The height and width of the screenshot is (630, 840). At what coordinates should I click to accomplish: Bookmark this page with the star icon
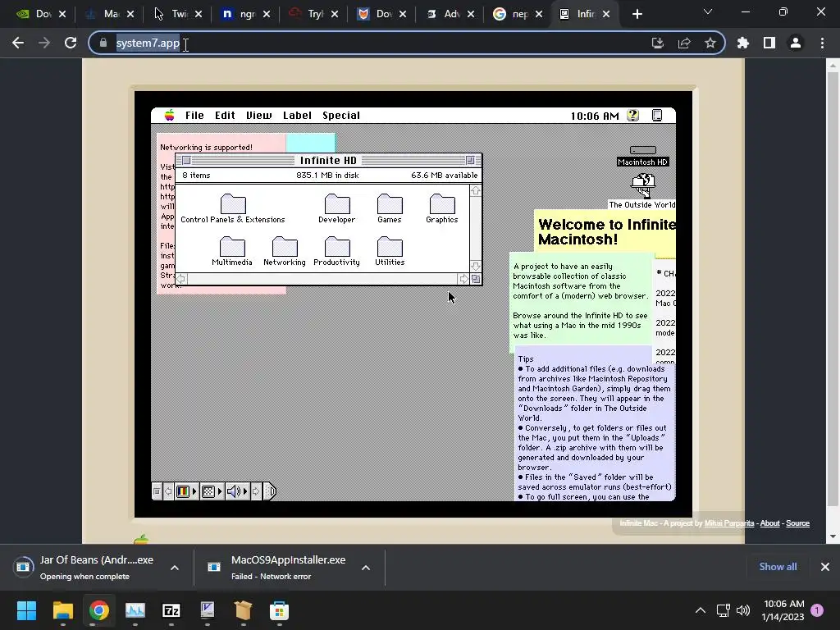click(710, 43)
